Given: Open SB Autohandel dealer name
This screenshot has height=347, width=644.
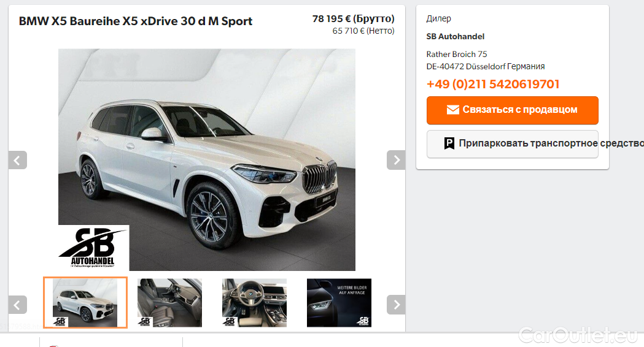Looking at the screenshot, I should click(456, 37).
